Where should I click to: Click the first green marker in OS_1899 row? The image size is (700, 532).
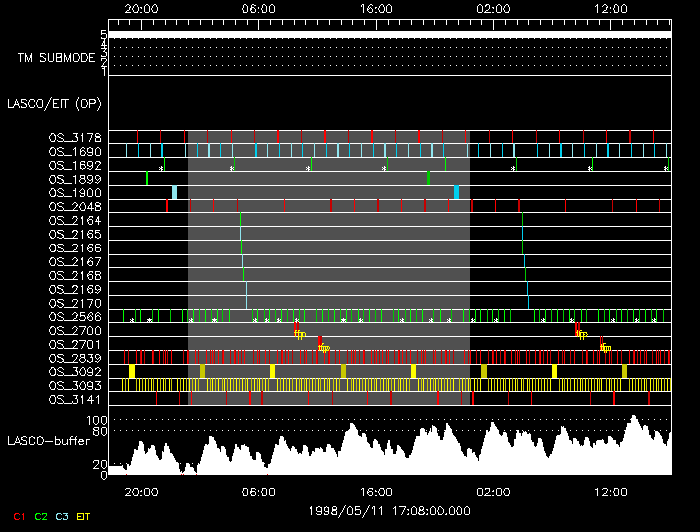pos(147,178)
